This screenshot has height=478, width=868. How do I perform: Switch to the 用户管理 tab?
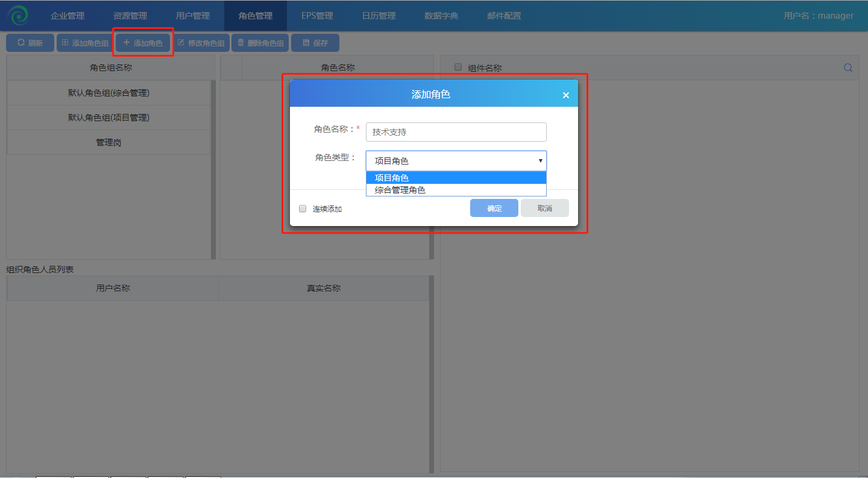tap(193, 16)
